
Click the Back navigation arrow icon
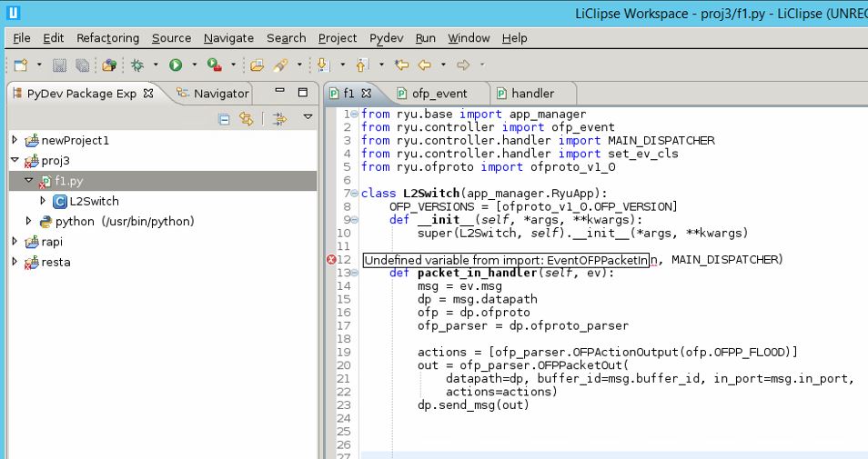tap(425, 65)
